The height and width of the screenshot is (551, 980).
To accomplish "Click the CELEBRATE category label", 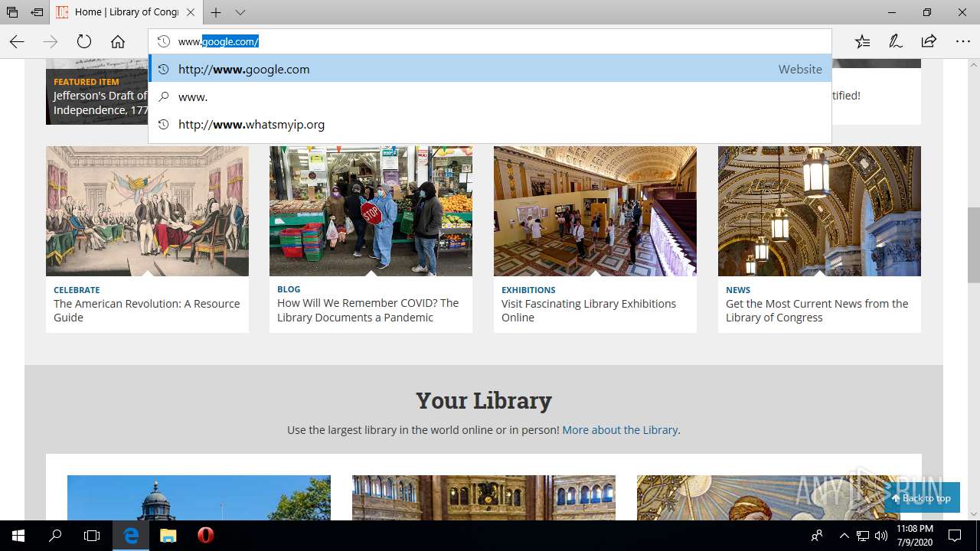I will [x=77, y=290].
